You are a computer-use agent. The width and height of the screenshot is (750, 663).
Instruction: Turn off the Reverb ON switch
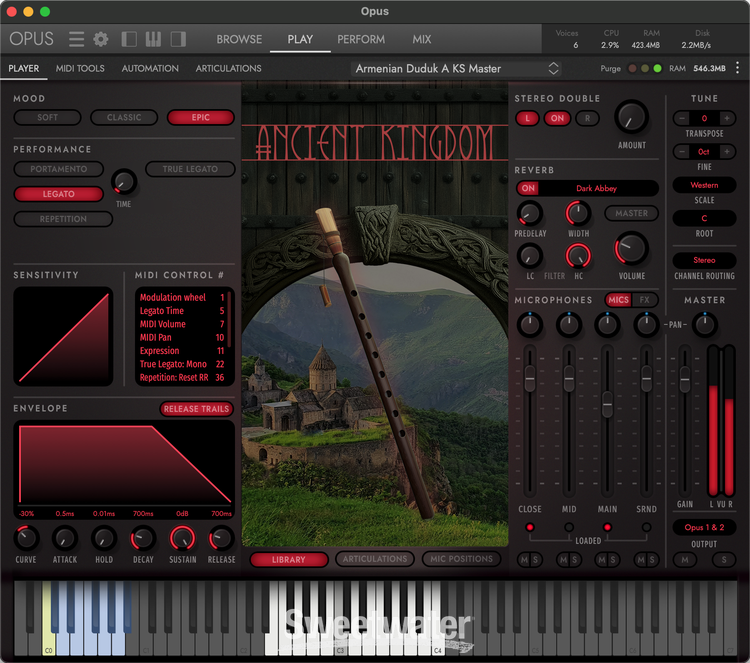527,188
